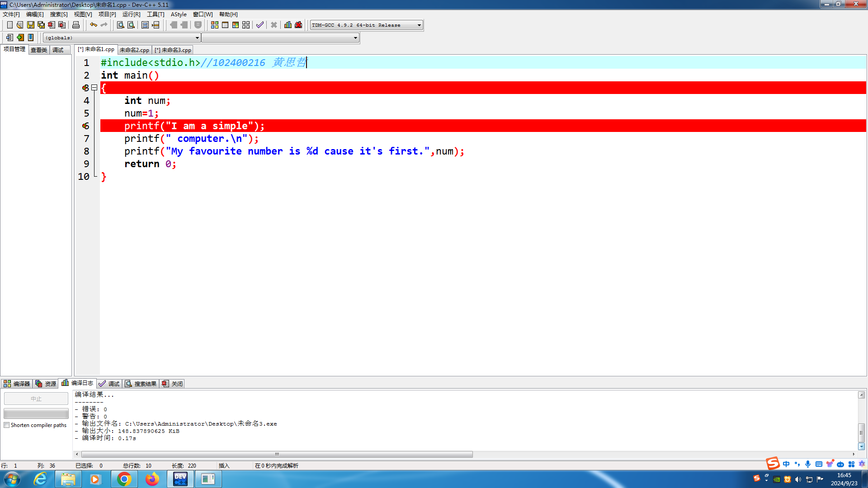Click the Redo icon
Screen dimensions: 868x488
click(105, 24)
